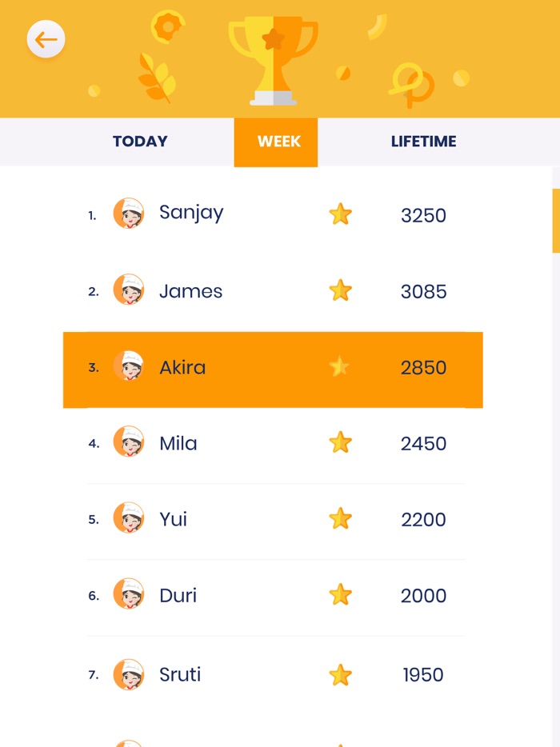The width and height of the screenshot is (560, 747).
Task: Click the orange scrollbar thumb
Action: pyautogui.click(x=556, y=220)
